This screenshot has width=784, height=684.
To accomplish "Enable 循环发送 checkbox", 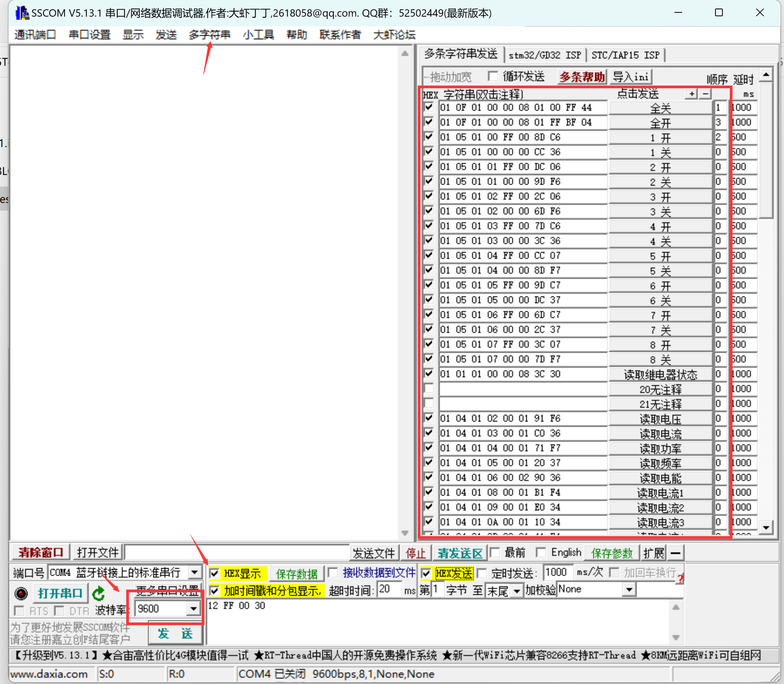I will [493, 76].
